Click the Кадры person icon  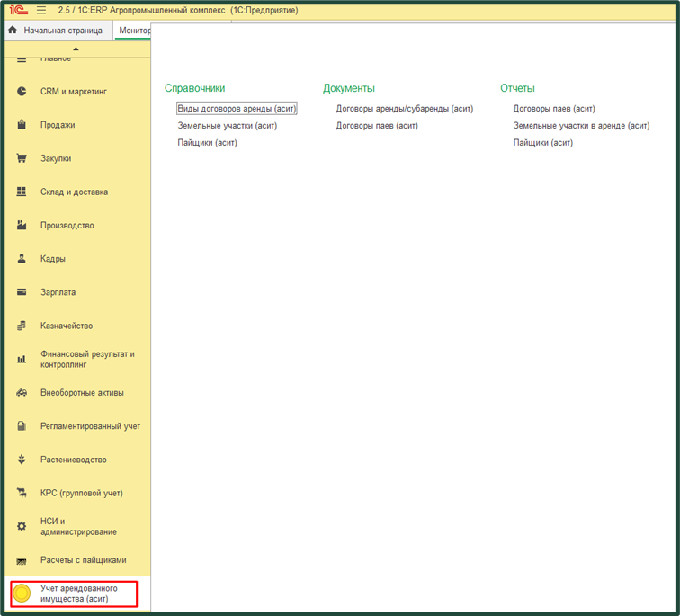(22, 259)
